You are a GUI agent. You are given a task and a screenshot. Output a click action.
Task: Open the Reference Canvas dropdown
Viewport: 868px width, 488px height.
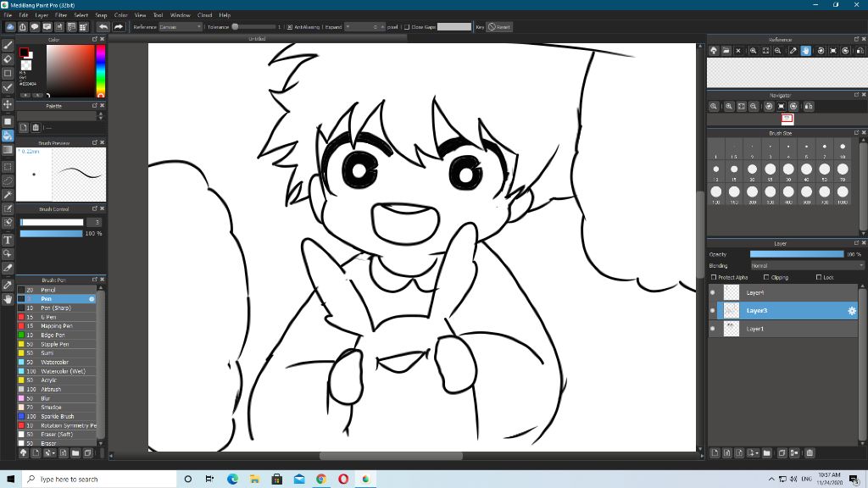pos(181,26)
